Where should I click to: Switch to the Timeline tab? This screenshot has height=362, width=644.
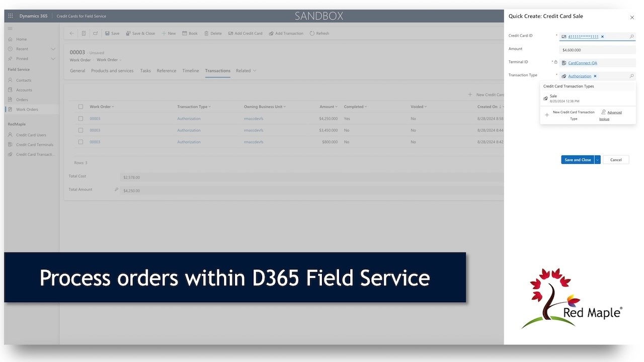click(x=191, y=71)
